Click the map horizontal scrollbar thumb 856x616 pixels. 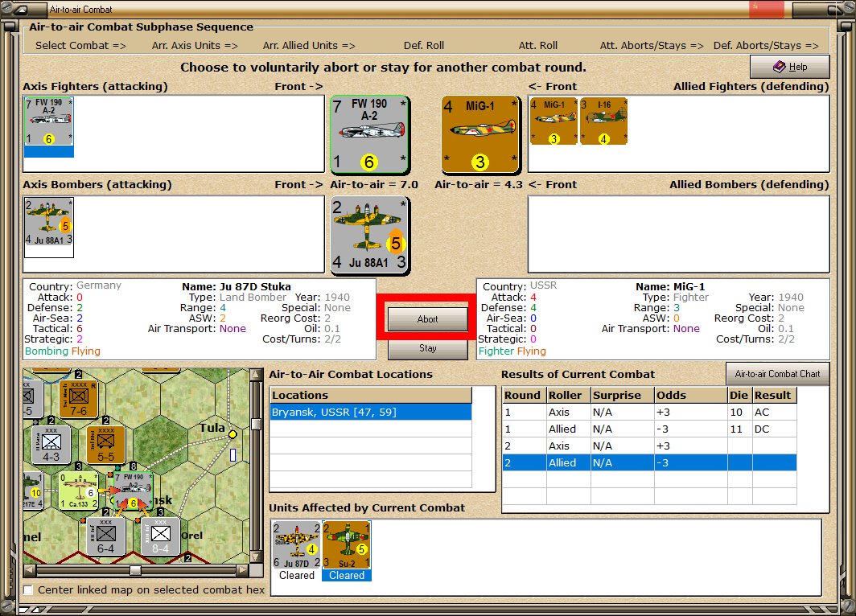pos(135,570)
